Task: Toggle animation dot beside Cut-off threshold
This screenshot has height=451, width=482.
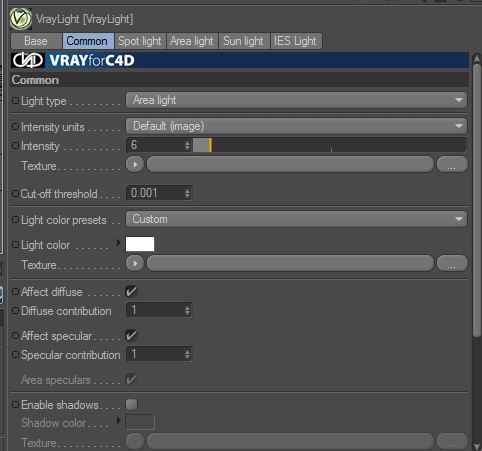Action: pos(15,193)
